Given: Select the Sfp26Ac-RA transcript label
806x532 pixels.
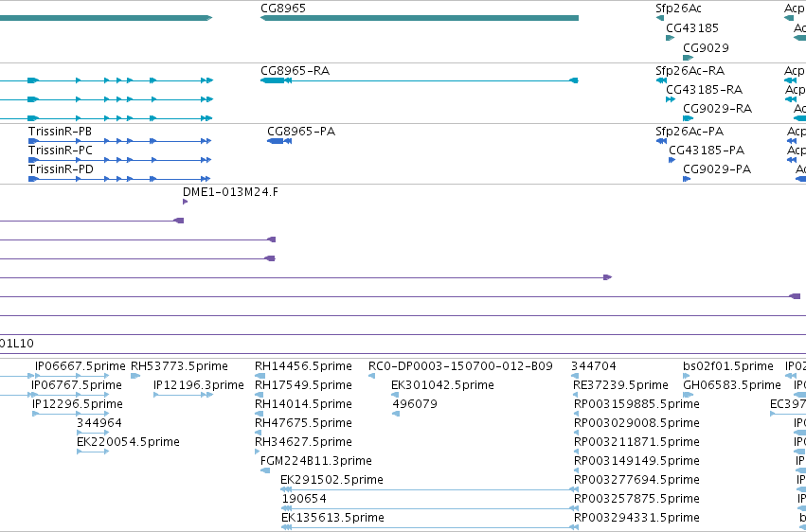Looking at the screenshot, I should (x=690, y=70).
